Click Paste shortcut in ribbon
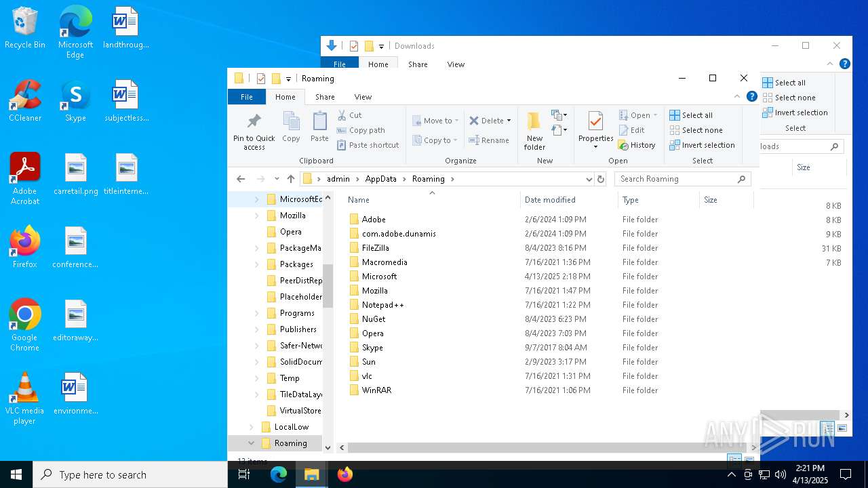 368,145
